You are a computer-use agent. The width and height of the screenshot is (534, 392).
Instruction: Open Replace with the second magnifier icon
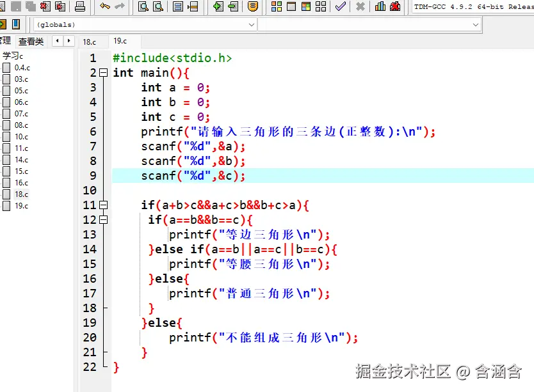(x=158, y=6)
